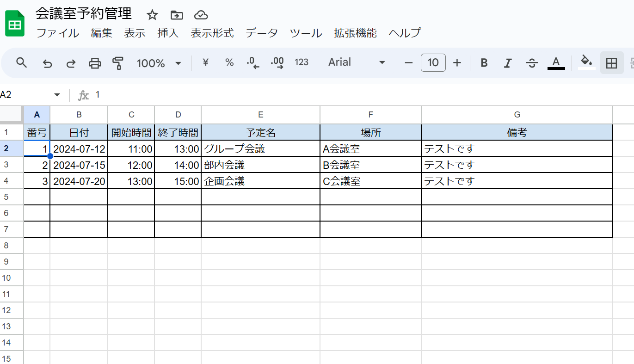Open the zoom 100% dropdown
Image resolution: width=634 pixels, height=364 pixels.
159,63
